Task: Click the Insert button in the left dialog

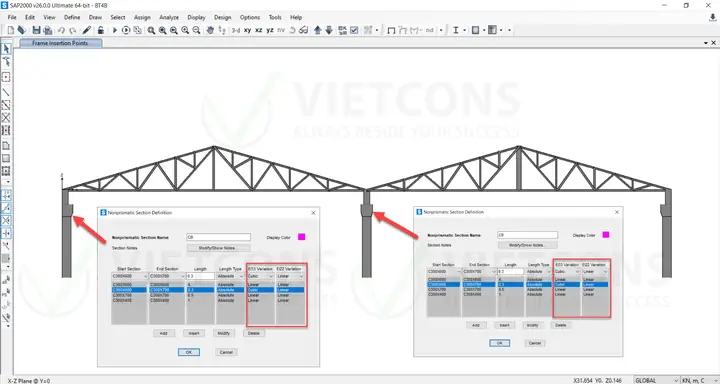Action: point(194,333)
